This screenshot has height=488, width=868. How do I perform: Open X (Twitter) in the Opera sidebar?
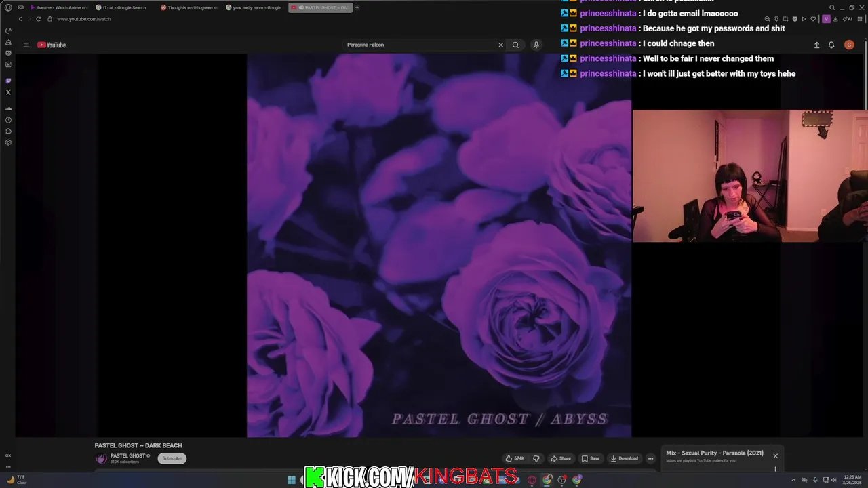8,92
